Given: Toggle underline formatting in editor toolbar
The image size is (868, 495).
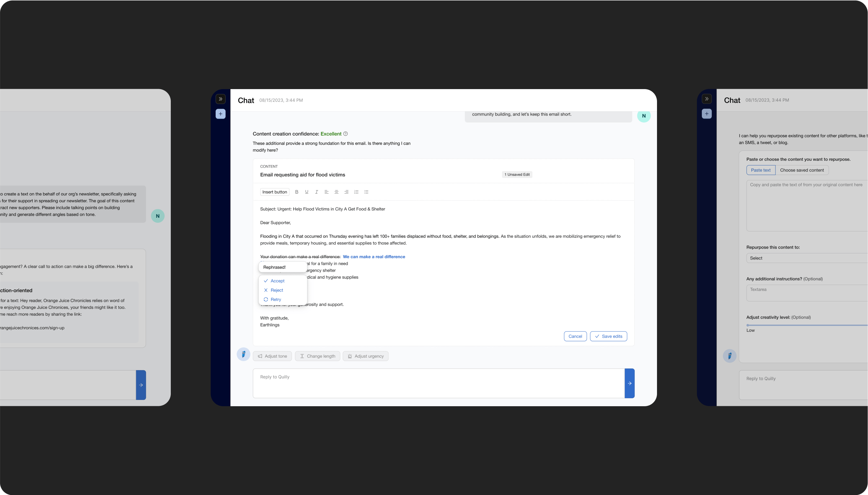Looking at the screenshot, I should [x=306, y=192].
